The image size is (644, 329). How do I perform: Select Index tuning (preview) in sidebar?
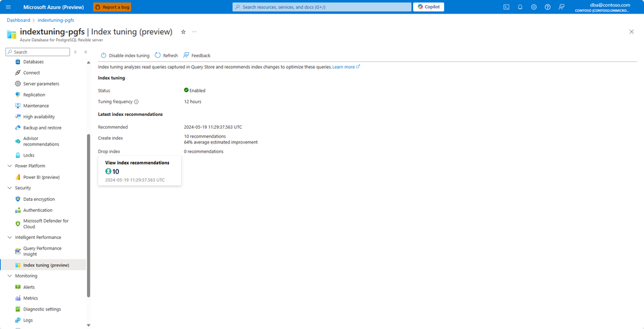pyautogui.click(x=43, y=265)
